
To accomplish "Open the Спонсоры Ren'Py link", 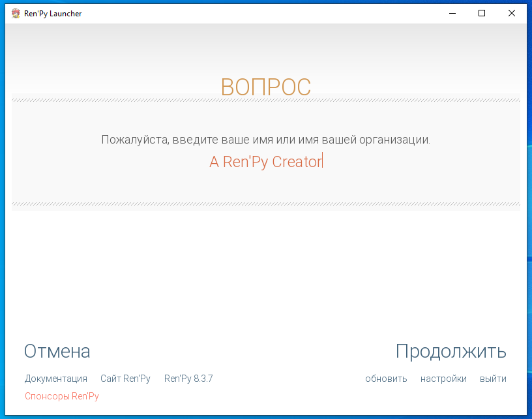I will point(62,396).
